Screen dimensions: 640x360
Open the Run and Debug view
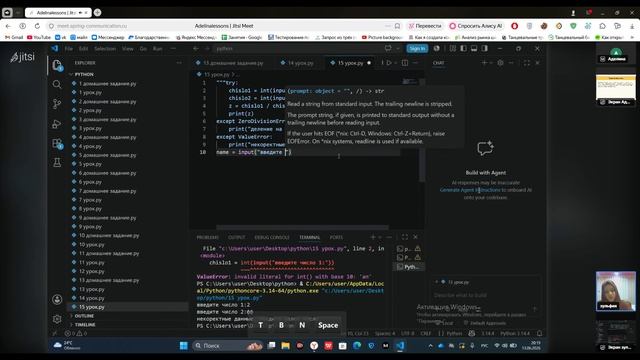tap(57, 124)
